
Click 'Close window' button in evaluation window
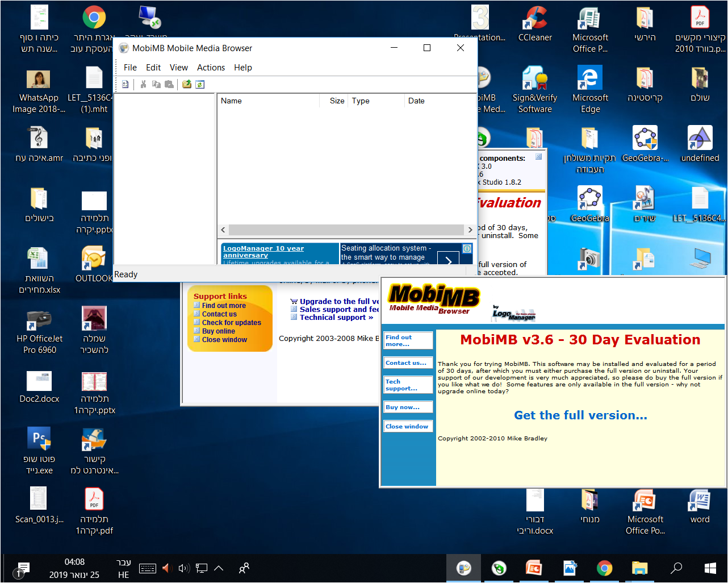click(x=408, y=426)
